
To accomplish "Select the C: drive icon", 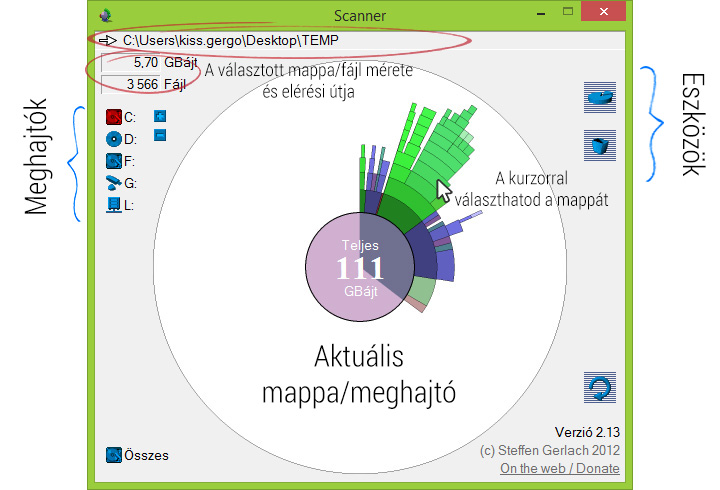I will pos(113,118).
